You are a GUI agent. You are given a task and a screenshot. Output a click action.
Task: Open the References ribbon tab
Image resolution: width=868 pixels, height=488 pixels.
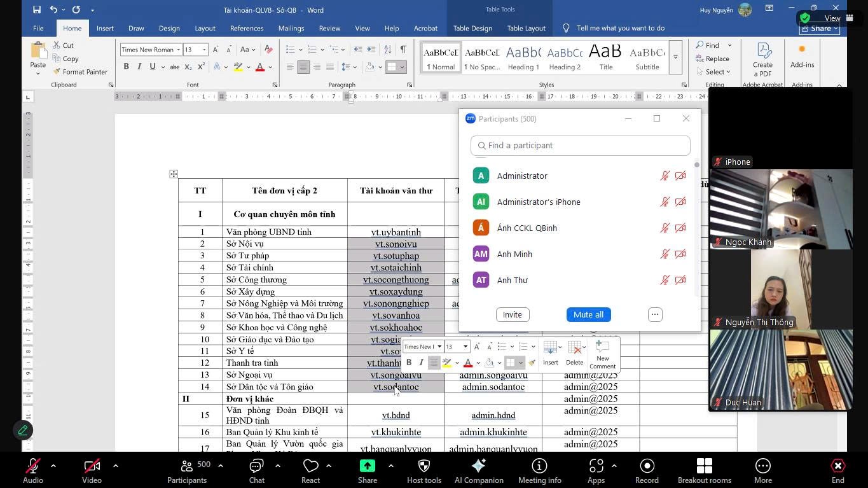click(247, 28)
